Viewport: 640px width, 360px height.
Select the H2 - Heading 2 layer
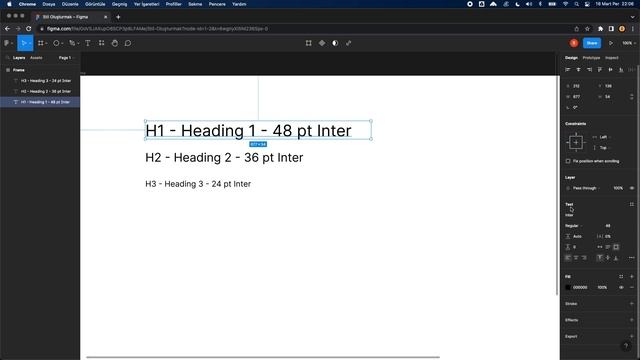click(x=40, y=91)
